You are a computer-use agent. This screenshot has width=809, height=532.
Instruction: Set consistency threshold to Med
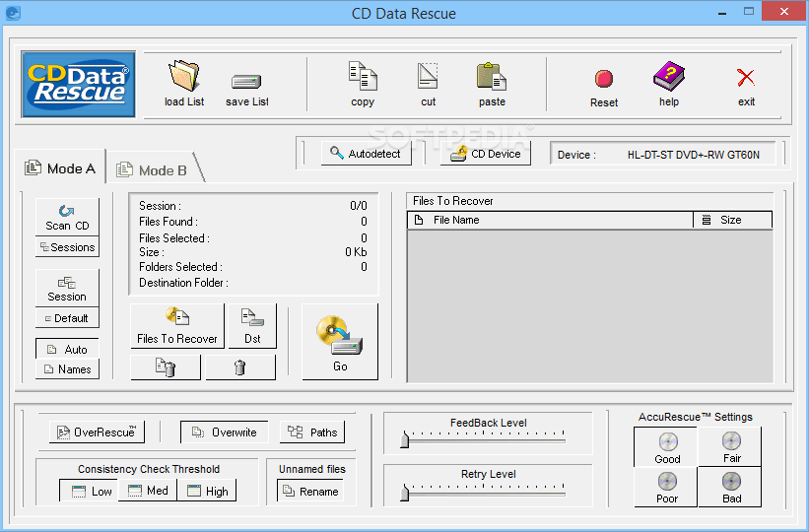tap(148, 491)
